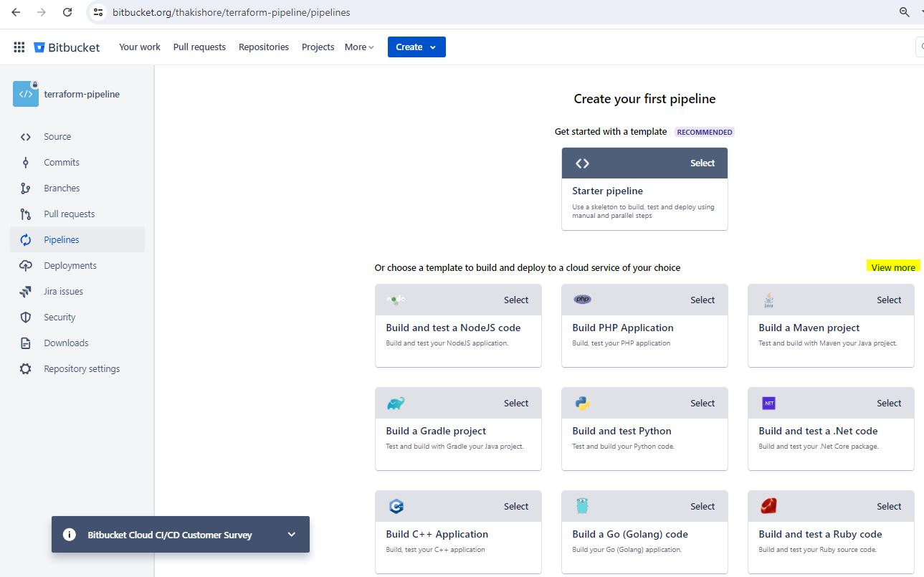The image size is (924, 577).
Task: Open the Create dropdown button
Action: (x=416, y=47)
